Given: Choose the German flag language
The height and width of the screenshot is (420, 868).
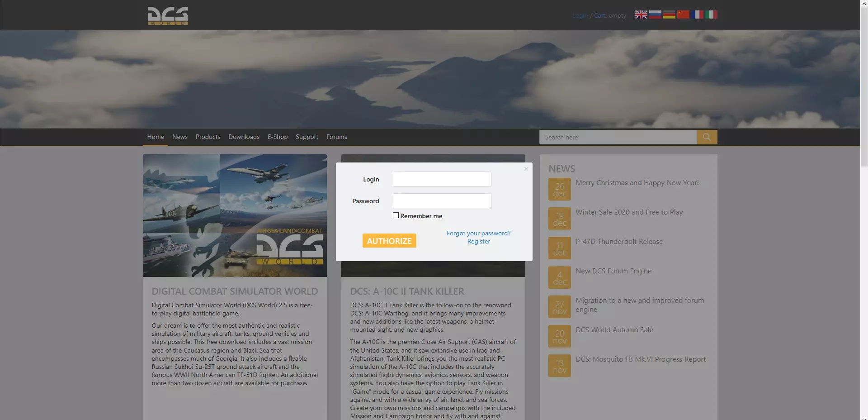Looking at the screenshot, I should click(x=669, y=15).
